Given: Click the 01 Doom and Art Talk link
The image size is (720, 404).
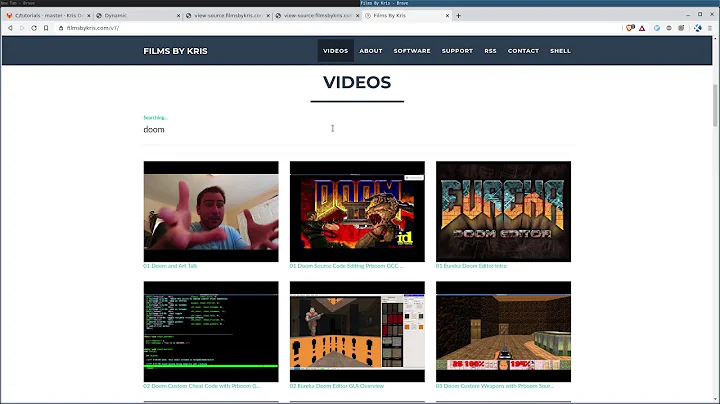Looking at the screenshot, I should point(170,266).
